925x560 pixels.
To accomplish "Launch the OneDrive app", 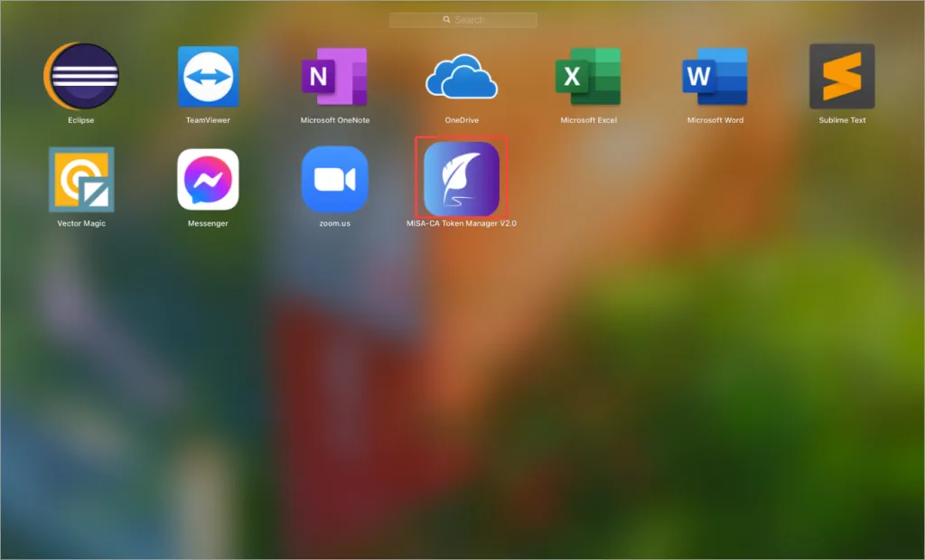I will (462, 77).
